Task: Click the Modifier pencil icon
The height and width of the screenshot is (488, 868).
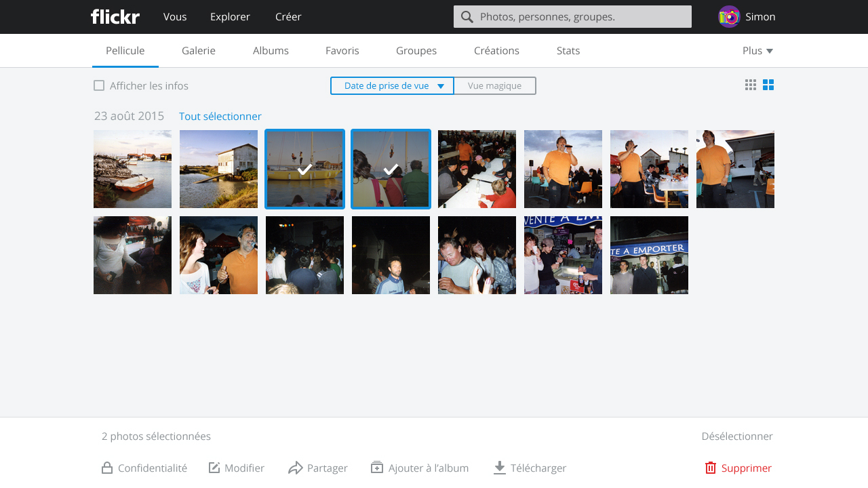Action: pos(214,468)
